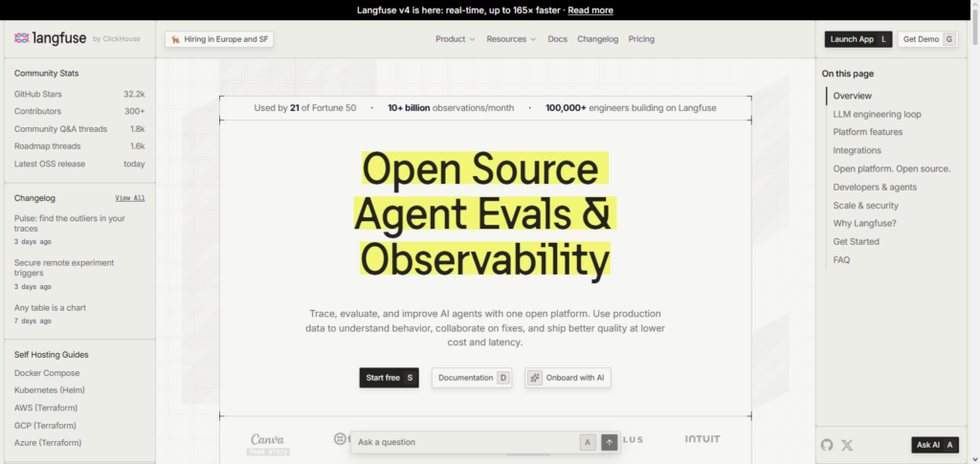Open AWS (Terraform) guide
Screen dimensions: 980x464
[46, 408]
